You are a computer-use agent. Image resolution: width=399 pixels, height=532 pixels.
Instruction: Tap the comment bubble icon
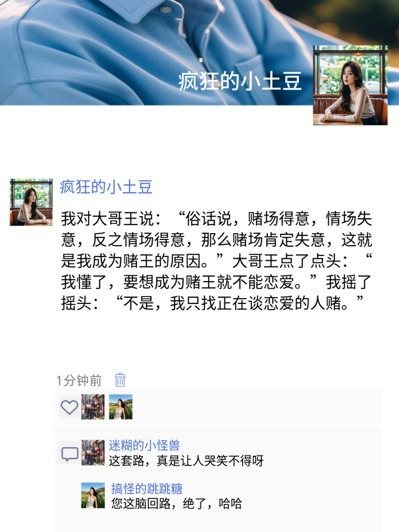click(x=70, y=453)
